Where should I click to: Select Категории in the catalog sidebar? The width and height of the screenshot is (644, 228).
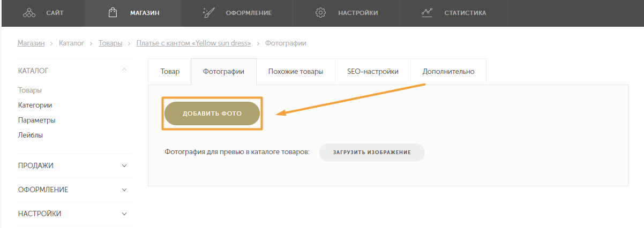35,105
